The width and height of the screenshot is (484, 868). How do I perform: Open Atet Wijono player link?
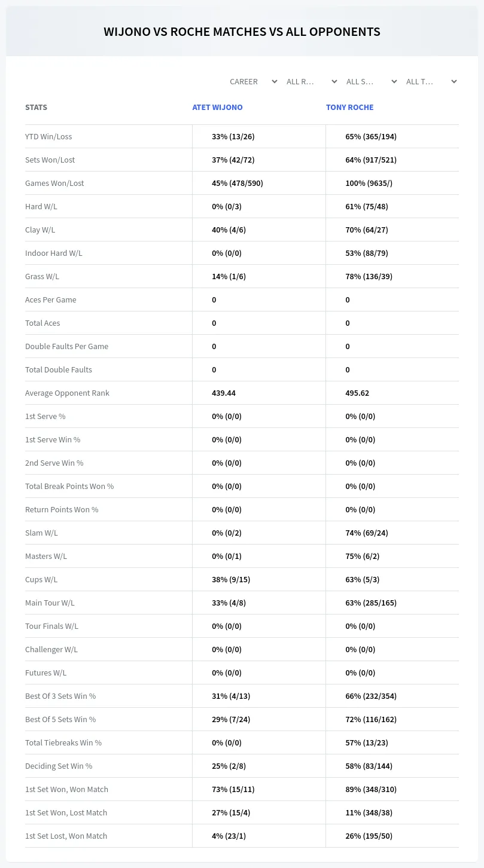click(217, 108)
